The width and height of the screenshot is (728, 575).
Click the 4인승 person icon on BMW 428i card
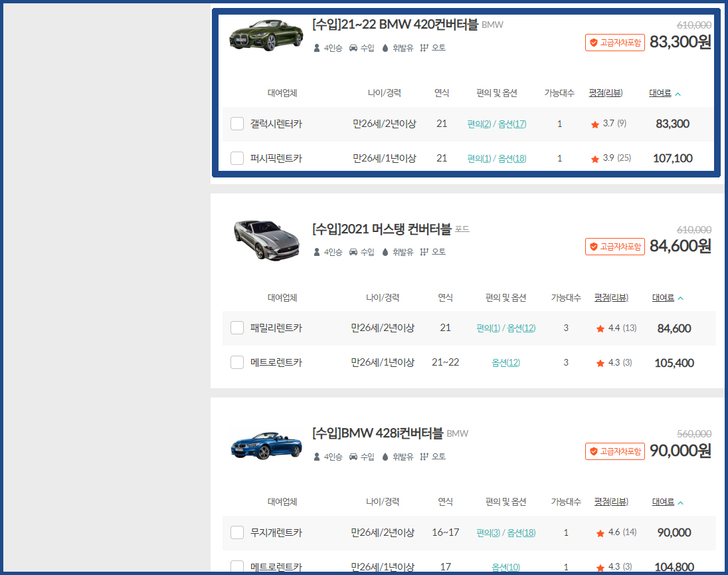(x=317, y=457)
